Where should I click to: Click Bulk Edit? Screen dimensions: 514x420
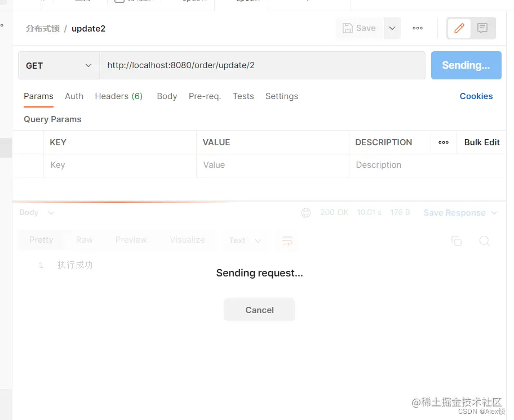point(481,142)
